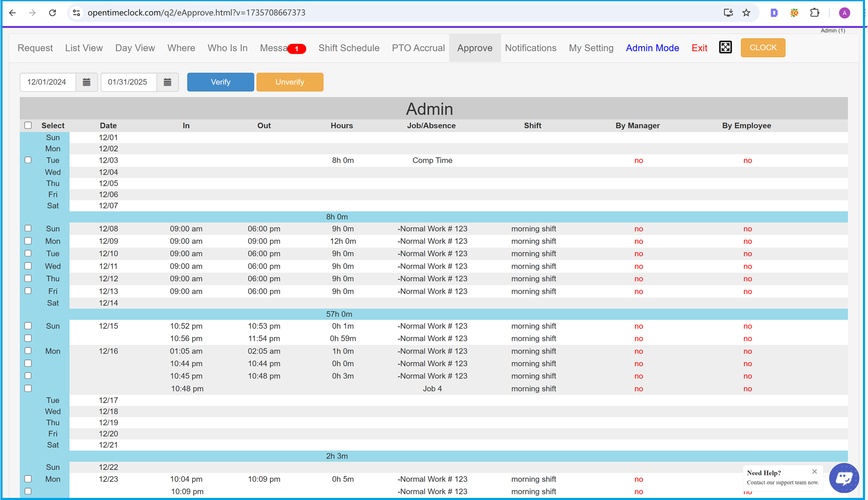Click the orange Unverify button
The width and height of the screenshot is (868, 500).
(x=290, y=82)
